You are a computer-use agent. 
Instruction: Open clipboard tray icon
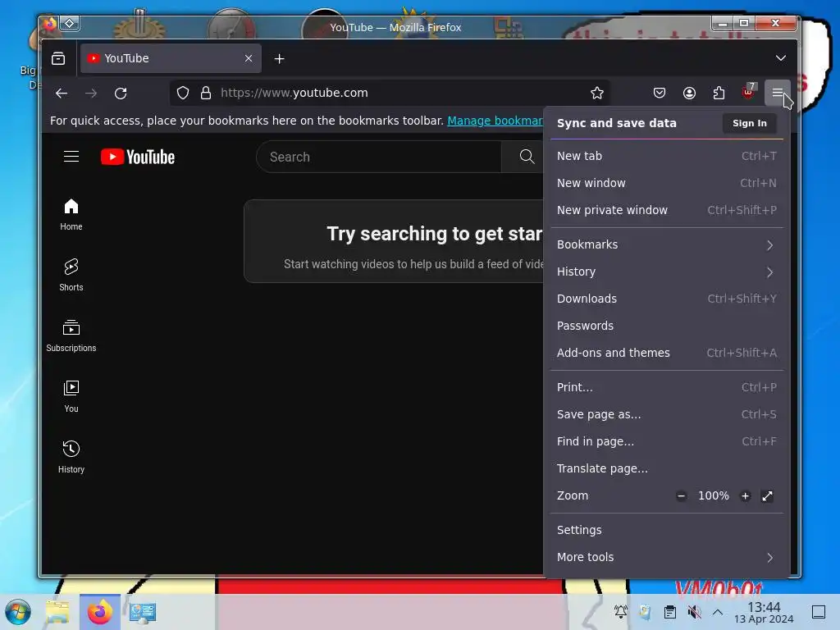point(669,612)
